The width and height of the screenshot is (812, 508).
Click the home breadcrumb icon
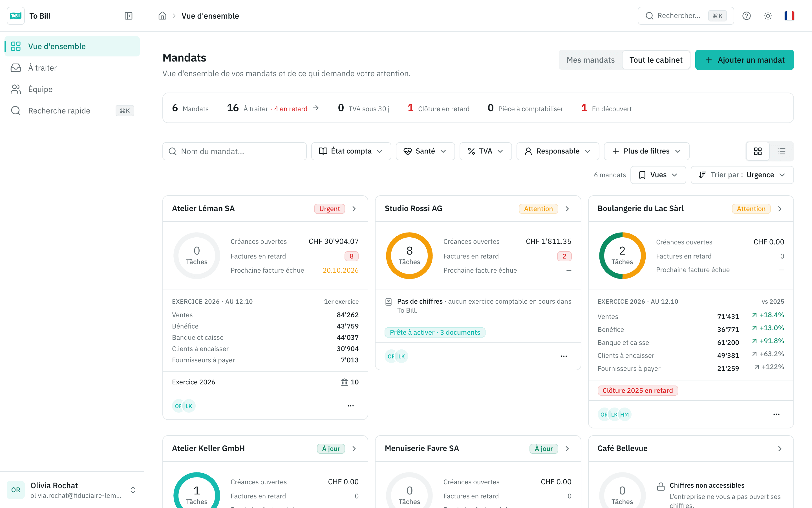tap(162, 16)
